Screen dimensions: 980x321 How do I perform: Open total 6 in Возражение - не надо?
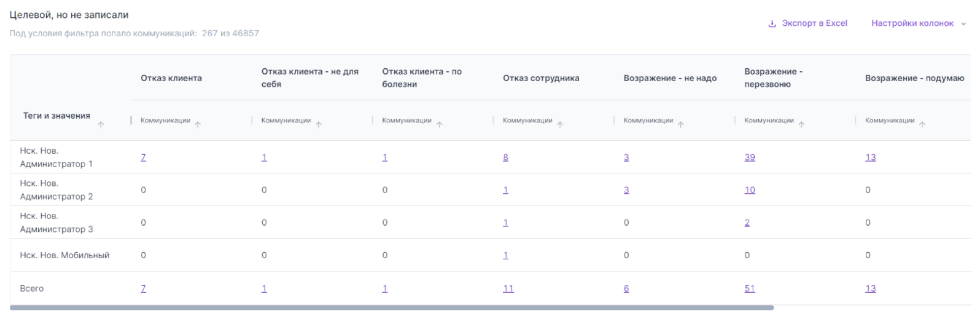coord(626,288)
